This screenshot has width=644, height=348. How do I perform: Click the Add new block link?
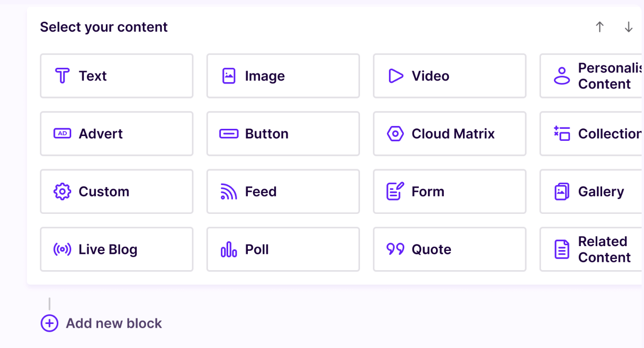(x=114, y=323)
